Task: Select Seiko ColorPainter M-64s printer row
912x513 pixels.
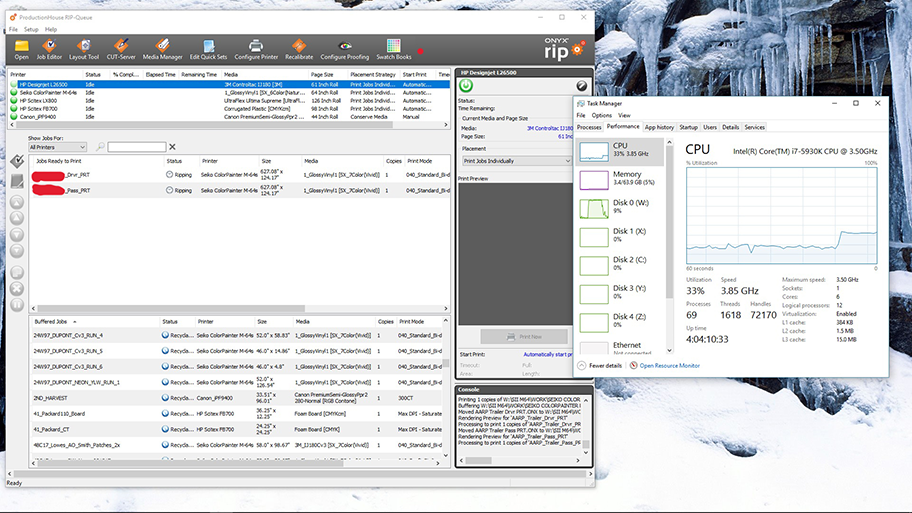Action: (230, 92)
